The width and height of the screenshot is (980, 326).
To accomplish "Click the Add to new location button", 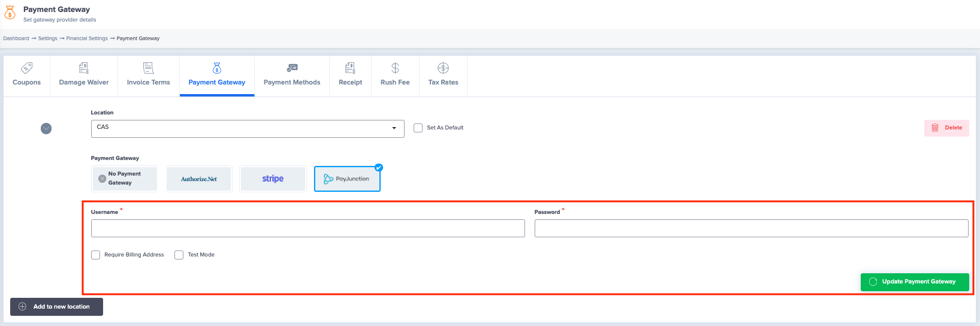I will coord(56,307).
